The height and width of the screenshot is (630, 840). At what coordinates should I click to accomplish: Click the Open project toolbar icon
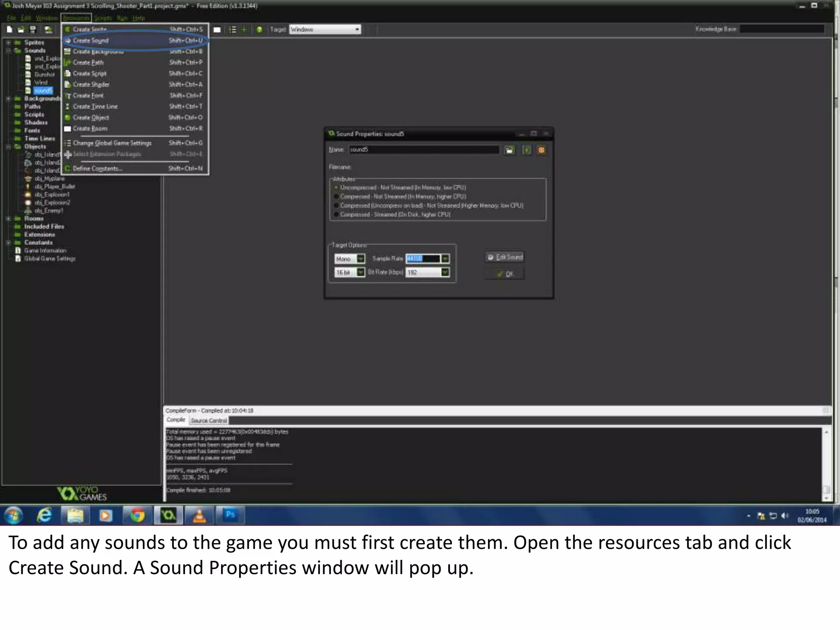(x=21, y=30)
